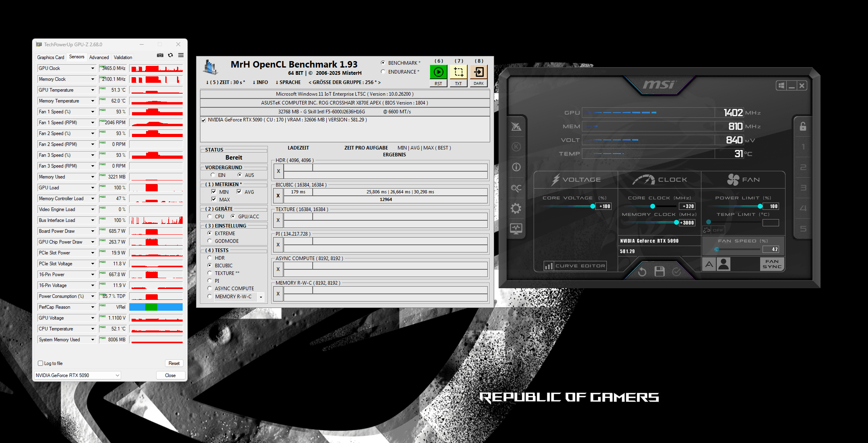
Task: Select the ENDURANCE radio button
Action: pos(383,72)
